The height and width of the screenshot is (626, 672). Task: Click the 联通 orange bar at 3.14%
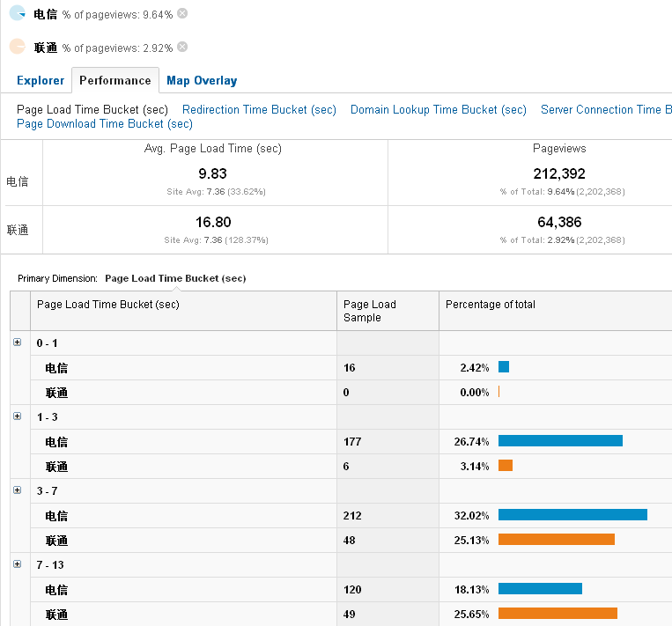pos(506,466)
